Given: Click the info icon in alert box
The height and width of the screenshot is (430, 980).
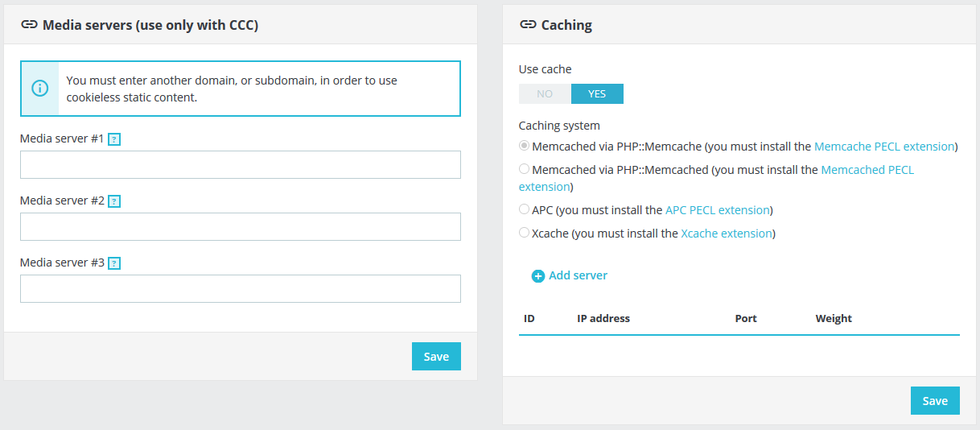Looking at the screenshot, I should [39, 89].
